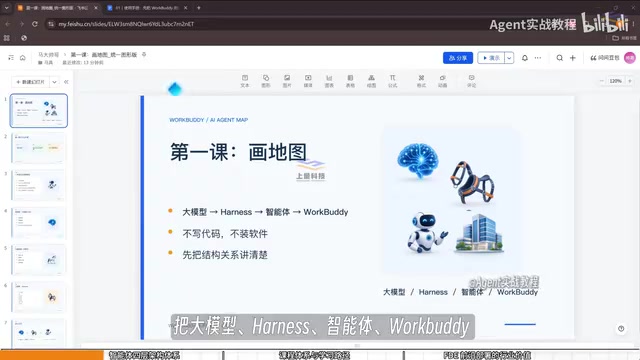Viewport: 640px width, 360px height.
Task: Select slide 4 thumbnail
Action: (x=38, y=222)
